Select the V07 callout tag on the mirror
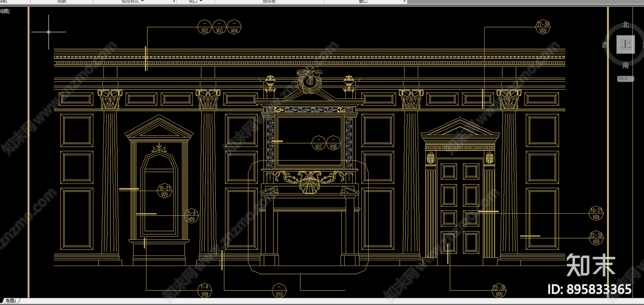Image resolution: width=644 pixels, height=305 pixels. click(x=318, y=143)
